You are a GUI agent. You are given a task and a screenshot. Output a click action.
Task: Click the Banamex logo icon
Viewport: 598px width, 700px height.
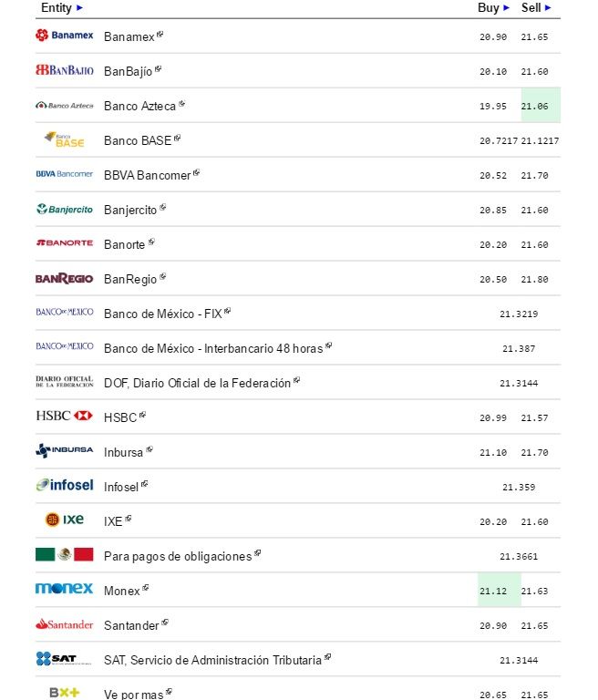pos(64,36)
